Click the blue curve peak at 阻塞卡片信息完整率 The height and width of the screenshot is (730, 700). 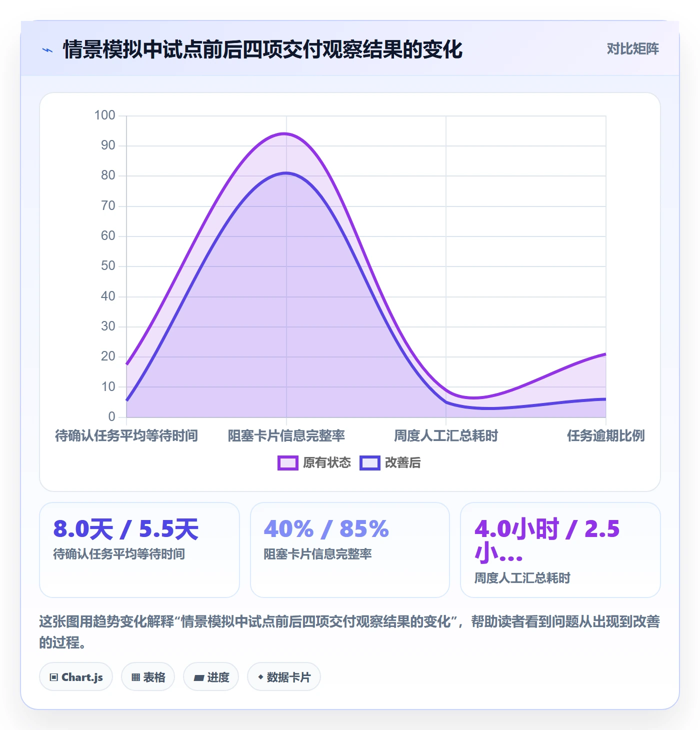[286, 173]
